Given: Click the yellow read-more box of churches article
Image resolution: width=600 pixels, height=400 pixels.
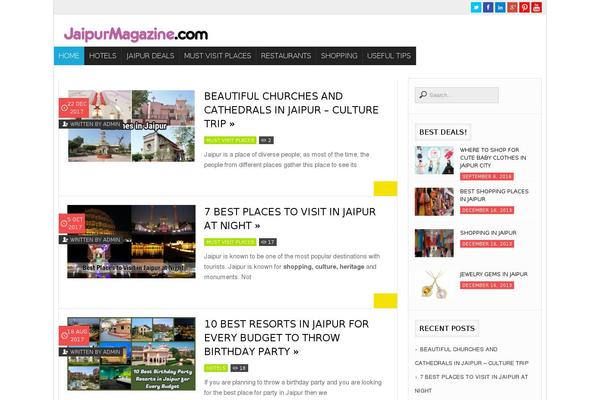Looking at the screenshot, I should [385, 189].
